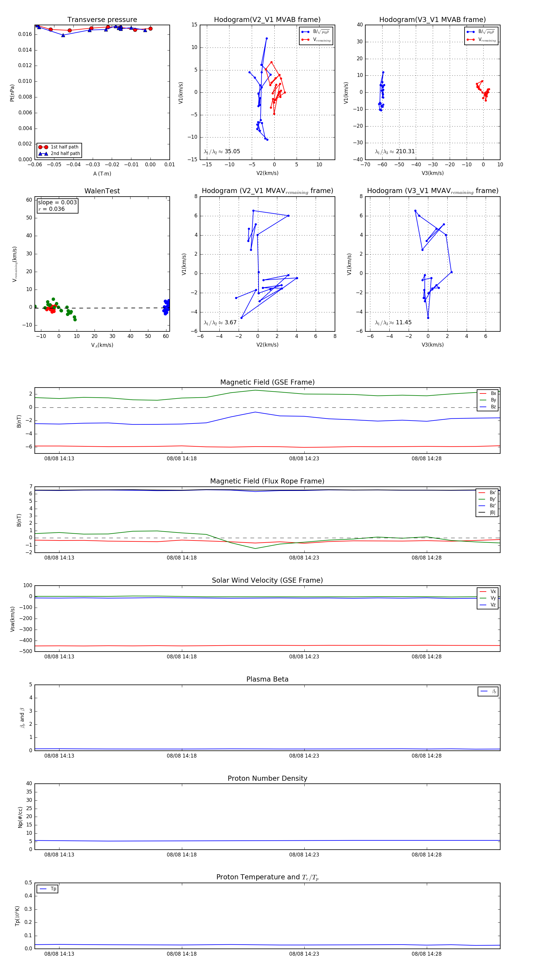This screenshot has height=980, width=535.
Task: Click the 'Magnetic Field (Flux Rope Frame)' title
Action: [267, 481]
